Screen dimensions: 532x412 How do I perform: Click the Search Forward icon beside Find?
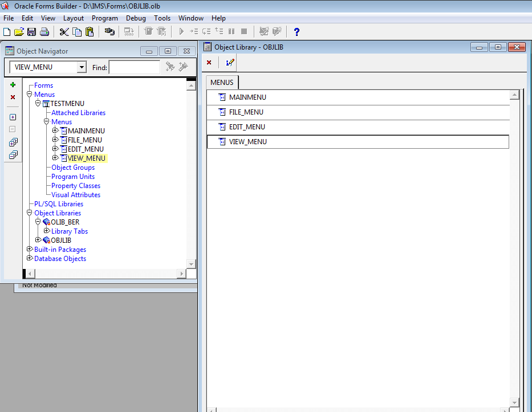click(170, 67)
